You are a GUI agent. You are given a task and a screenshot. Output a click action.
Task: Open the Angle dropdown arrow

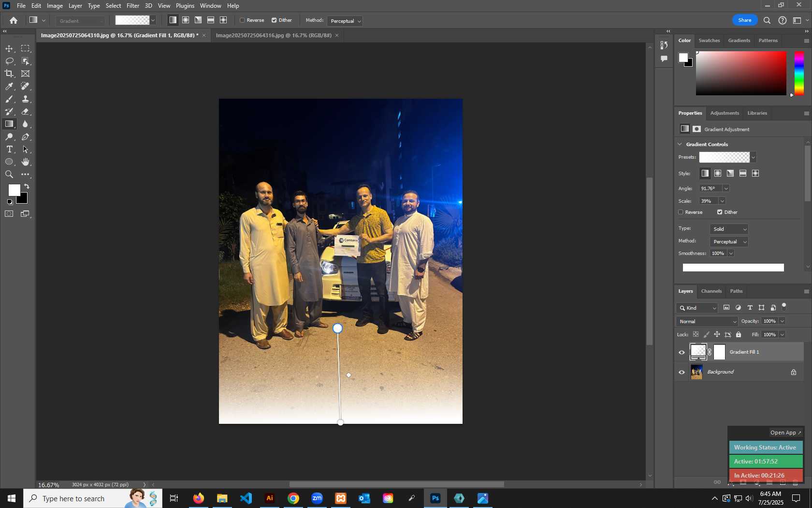pos(726,189)
